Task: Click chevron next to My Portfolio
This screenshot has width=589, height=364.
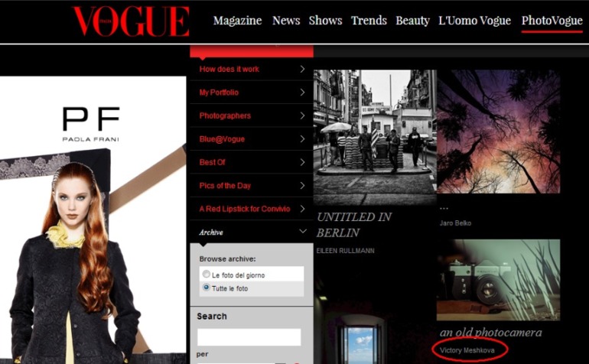Action: click(302, 93)
